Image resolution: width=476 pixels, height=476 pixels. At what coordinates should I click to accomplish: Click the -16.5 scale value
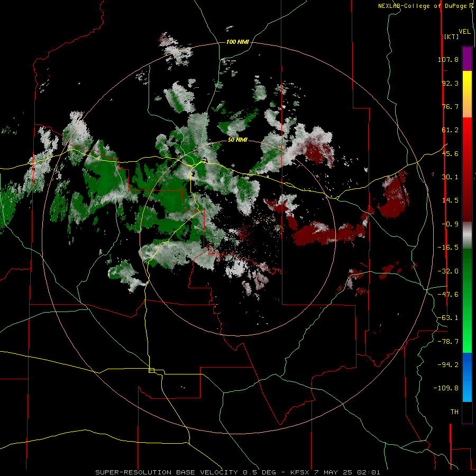[448, 248]
